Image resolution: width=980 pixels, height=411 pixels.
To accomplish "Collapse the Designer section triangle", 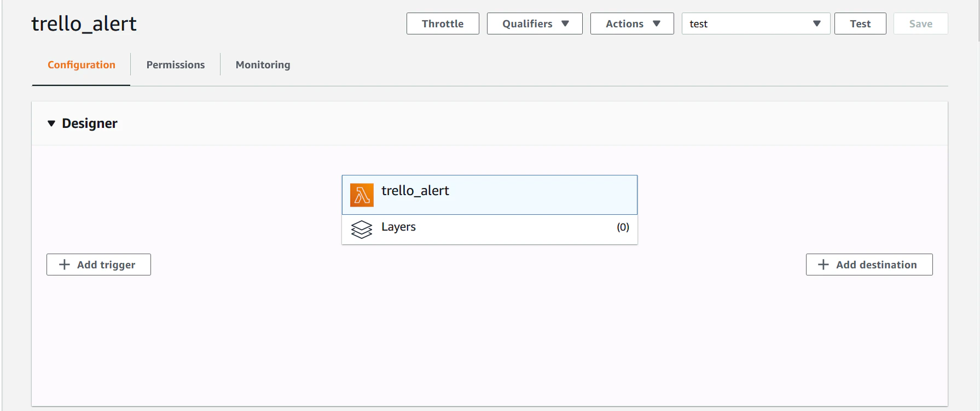I will point(51,124).
